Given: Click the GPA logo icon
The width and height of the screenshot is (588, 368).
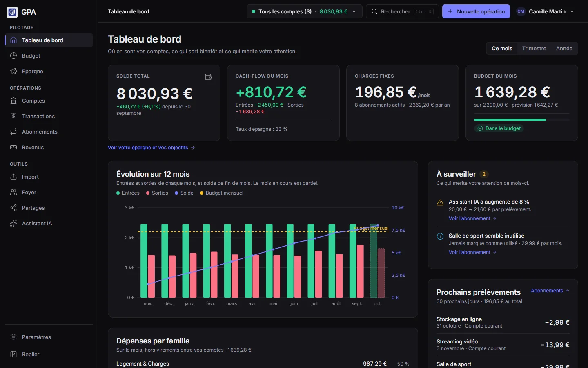Looking at the screenshot, I should (12, 12).
